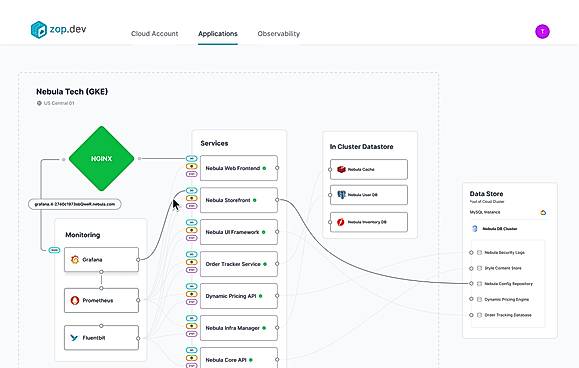Select the green NGINX diamond node
This screenshot has height=368, width=579.
tap(102, 159)
